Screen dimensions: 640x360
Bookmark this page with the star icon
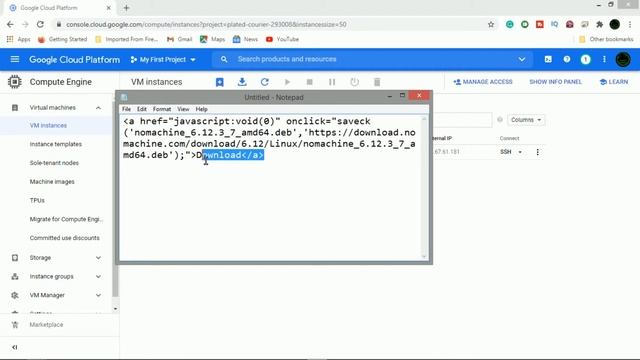pos(491,24)
